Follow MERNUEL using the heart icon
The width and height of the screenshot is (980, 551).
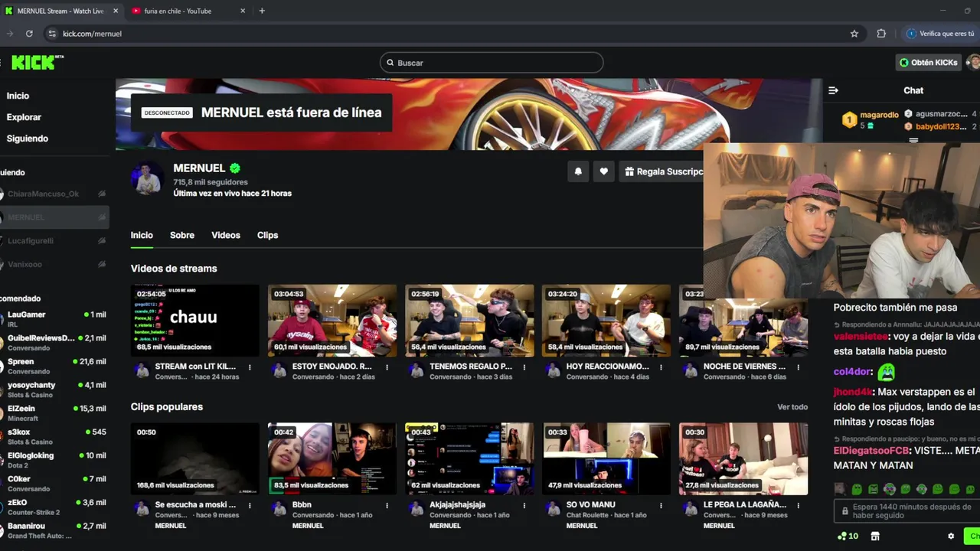pyautogui.click(x=603, y=171)
